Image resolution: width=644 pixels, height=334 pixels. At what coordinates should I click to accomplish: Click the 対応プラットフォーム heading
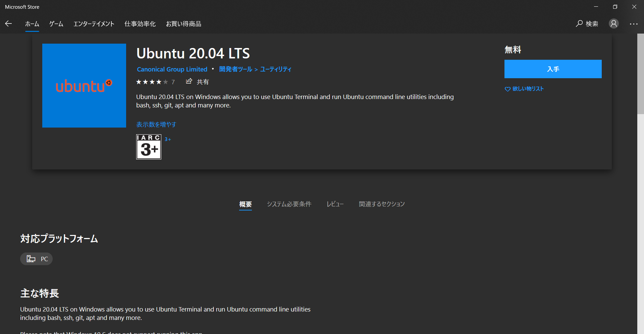click(x=59, y=239)
